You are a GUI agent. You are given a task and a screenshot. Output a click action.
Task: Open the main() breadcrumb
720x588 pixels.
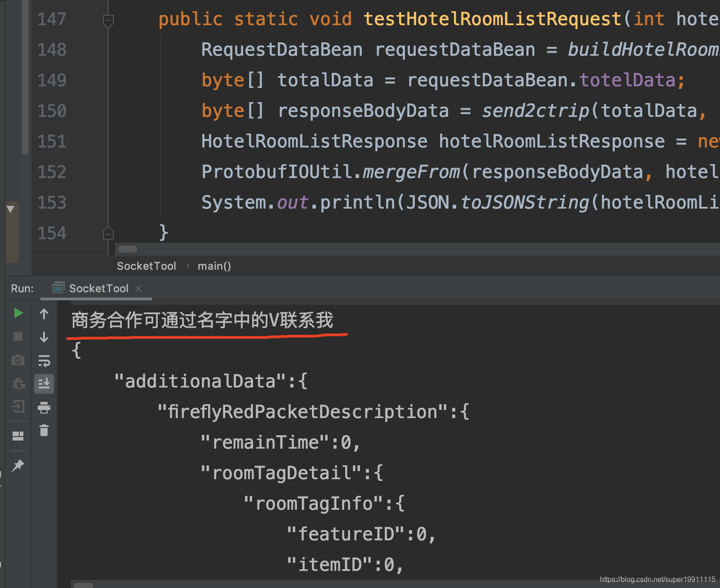(214, 266)
